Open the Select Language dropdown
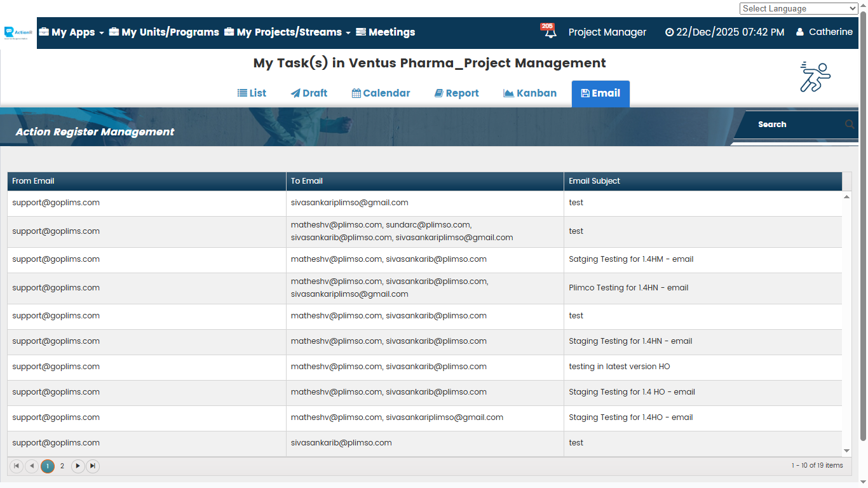Viewport: 868px width, 488px height. tap(798, 8)
